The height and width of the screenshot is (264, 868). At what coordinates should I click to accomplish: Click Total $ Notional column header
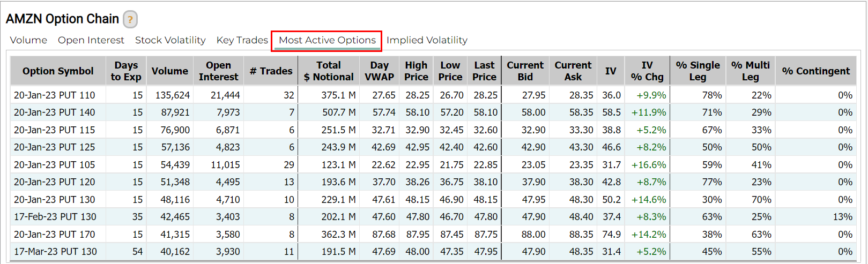[329, 71]
